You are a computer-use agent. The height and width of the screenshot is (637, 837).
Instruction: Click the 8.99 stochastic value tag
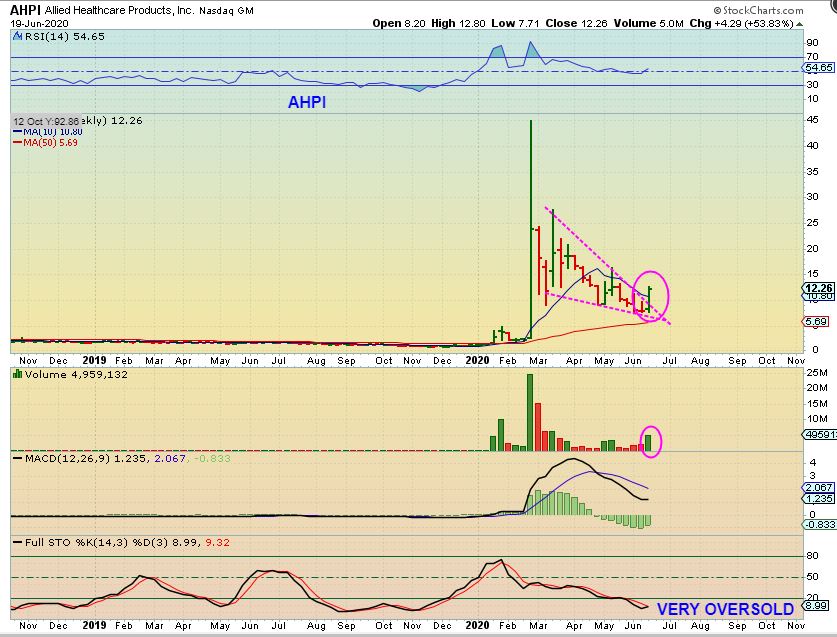click(815, 605)
